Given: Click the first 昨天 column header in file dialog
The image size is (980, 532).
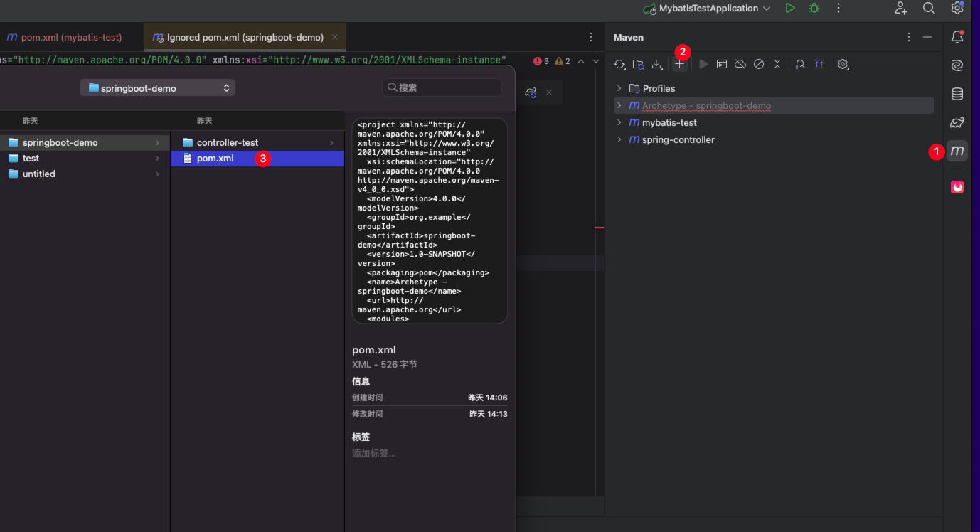Looking at the screenshot, I should tap(30, 121).
